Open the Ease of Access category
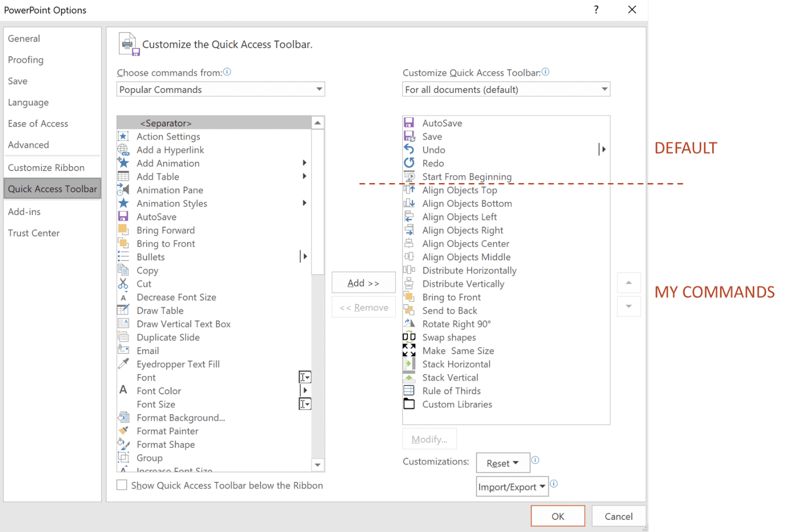Screen dimensions: 786x532 pos(52,124)
